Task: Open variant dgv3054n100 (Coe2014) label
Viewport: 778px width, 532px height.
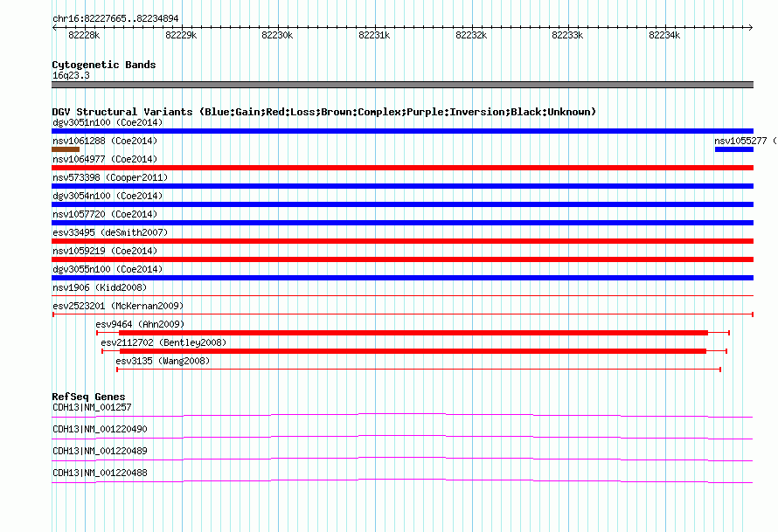Action: point(108,196)
